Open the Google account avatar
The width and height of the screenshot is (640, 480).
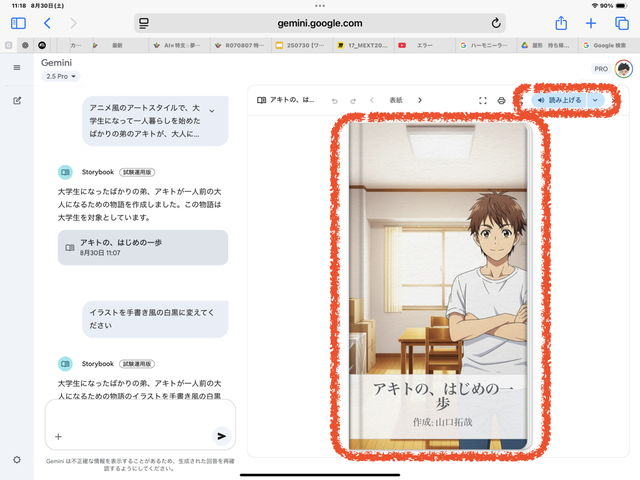pos(624,69)
